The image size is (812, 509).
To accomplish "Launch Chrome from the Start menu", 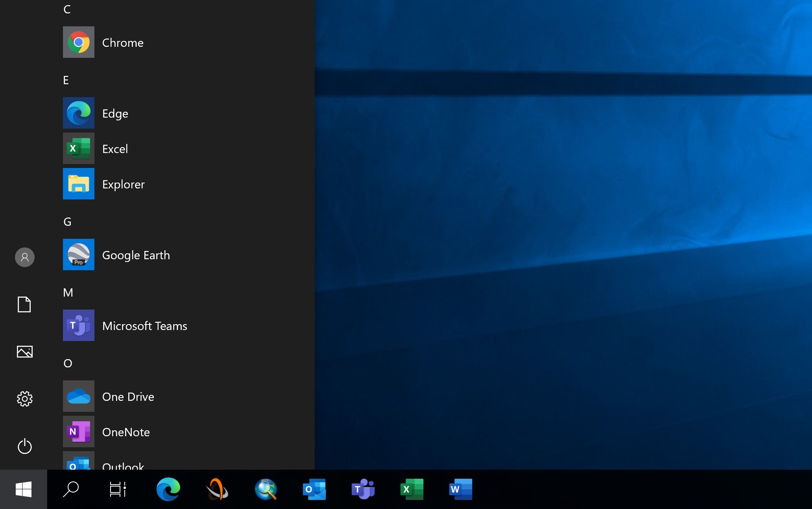I will point(122,42).
